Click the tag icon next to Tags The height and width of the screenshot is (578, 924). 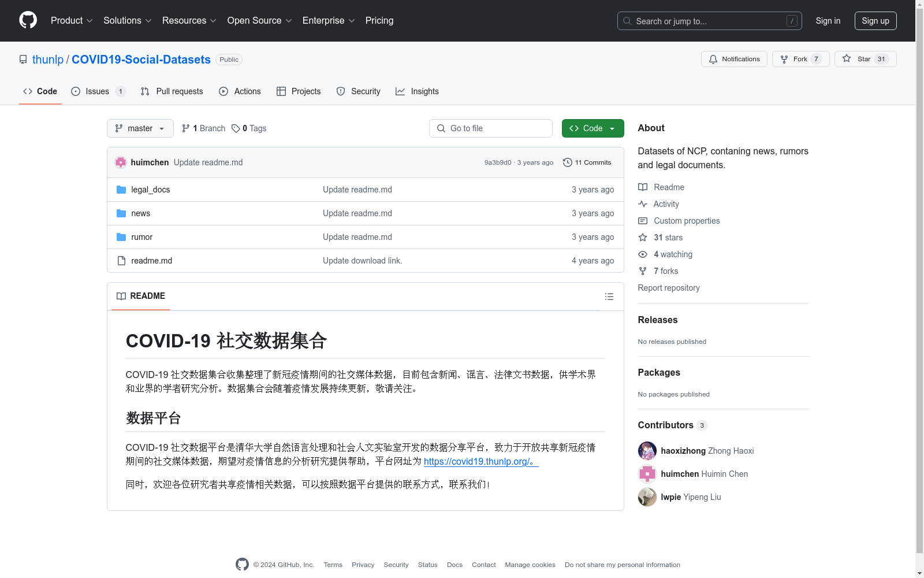tap(236, 128)
